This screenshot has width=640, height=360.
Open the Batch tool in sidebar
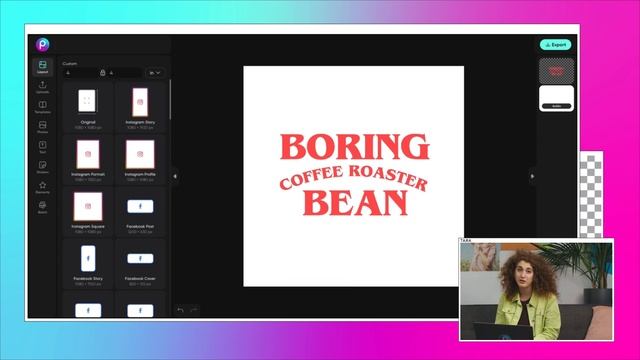tap(42, 207)
